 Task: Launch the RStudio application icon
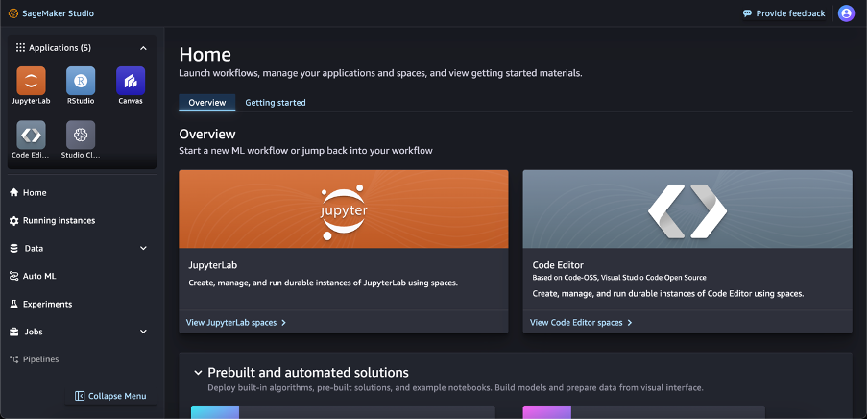[81, 81]
